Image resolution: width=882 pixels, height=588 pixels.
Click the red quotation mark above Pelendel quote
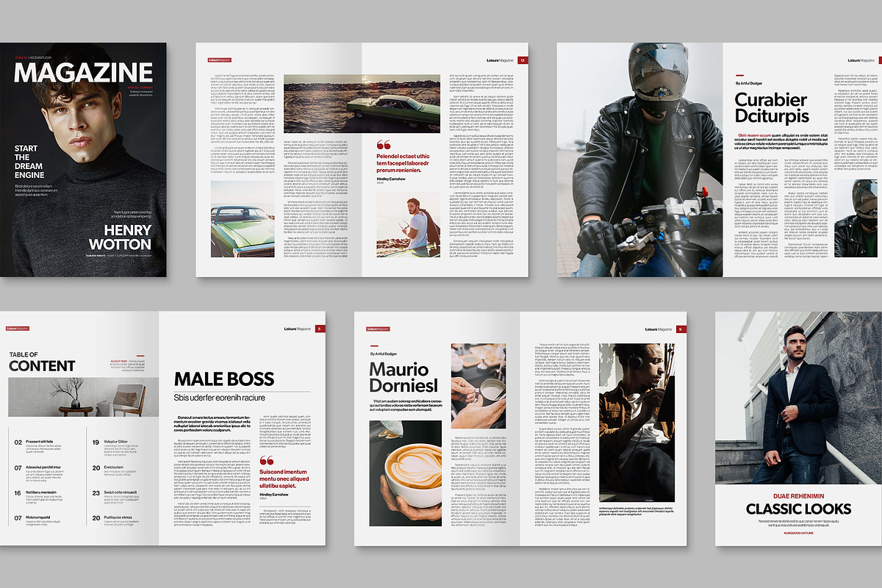click(x=384, y=146)
